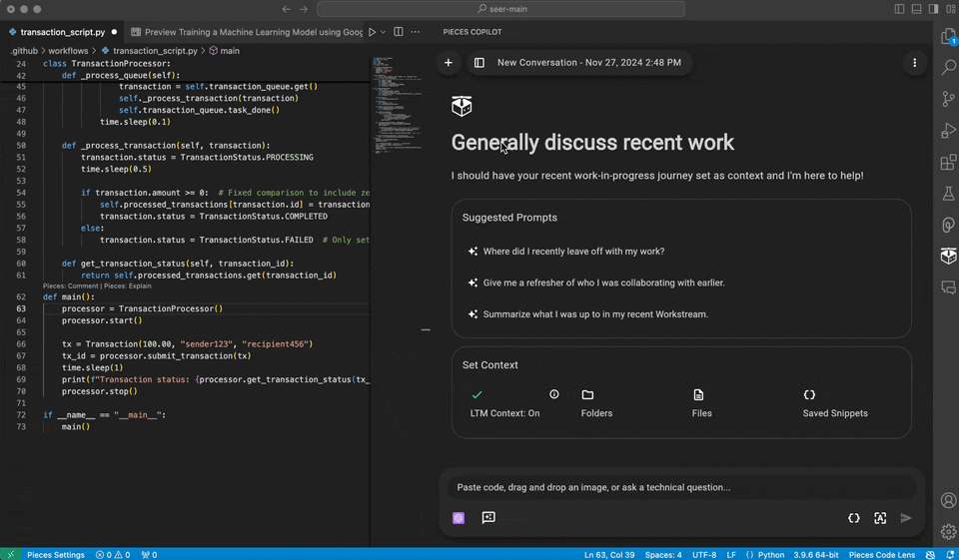Open the Source Control view
Image resolution: width=959 pixels, height=560 pixels.
tap(948, 99)
